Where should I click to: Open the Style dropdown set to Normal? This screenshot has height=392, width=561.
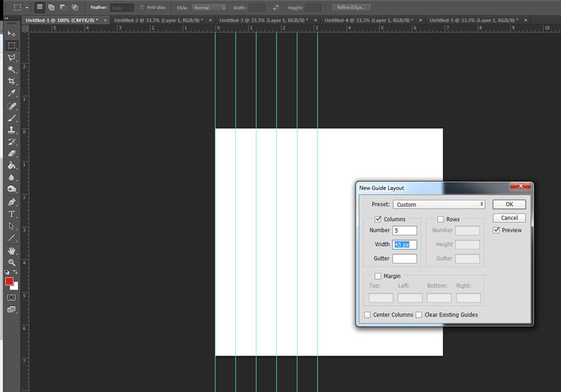click(209, 8)
